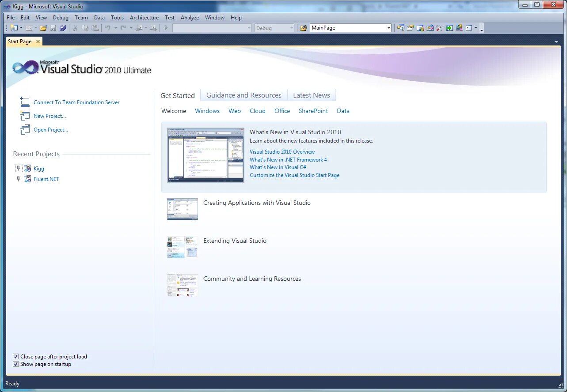Click the Add New Item toolbar icon
The height and width of the screenshot is (392, 567).
pyautogui.click(x=29, y=28)
